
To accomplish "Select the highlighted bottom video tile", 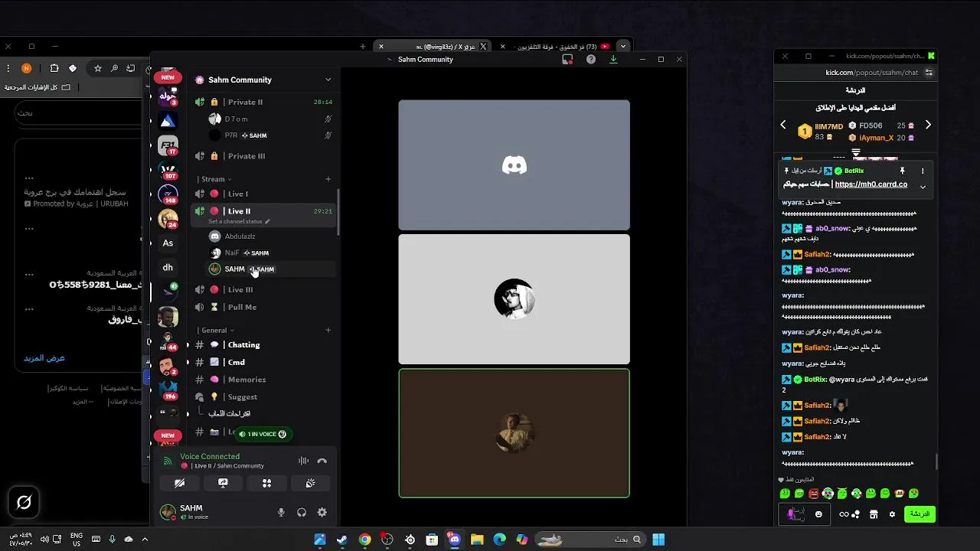I will pos(514,433).
